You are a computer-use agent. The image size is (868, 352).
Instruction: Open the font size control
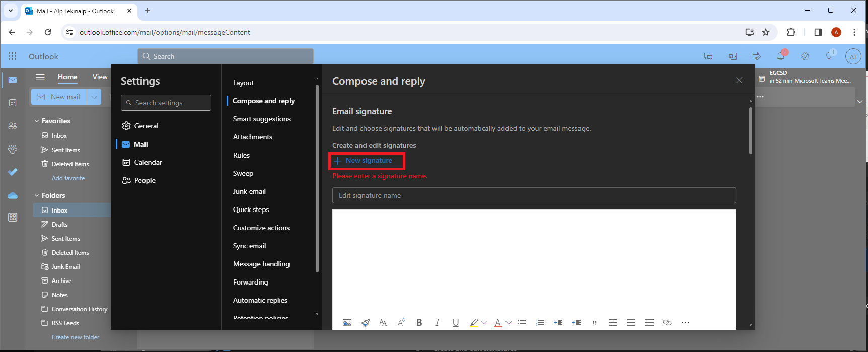401,323
